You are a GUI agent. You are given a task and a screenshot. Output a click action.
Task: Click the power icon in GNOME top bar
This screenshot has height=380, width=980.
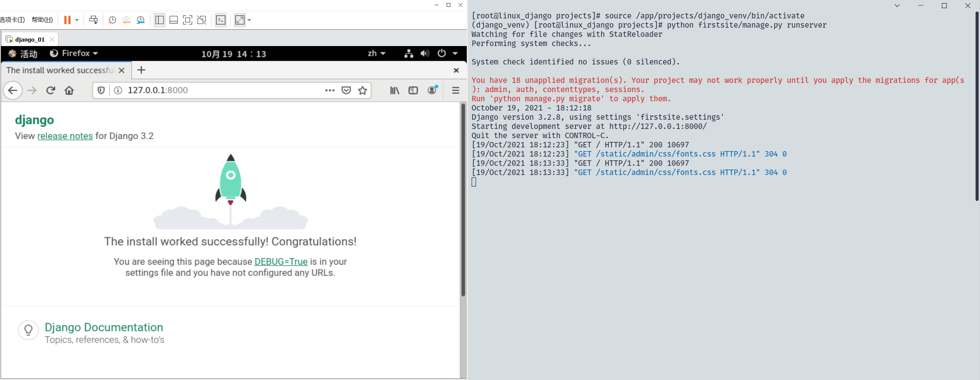pyautogui.click(x=441, y=53)
